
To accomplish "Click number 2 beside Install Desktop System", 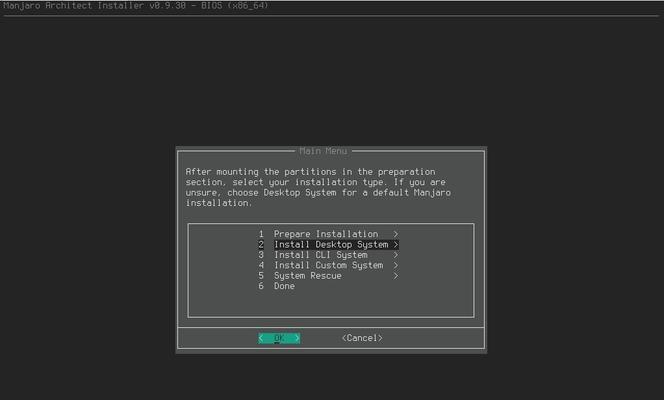I will click(261, 245).
